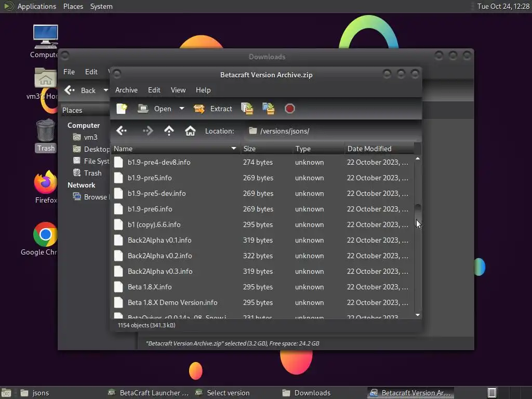Go back to previous archive location

(x=121, y=130)
